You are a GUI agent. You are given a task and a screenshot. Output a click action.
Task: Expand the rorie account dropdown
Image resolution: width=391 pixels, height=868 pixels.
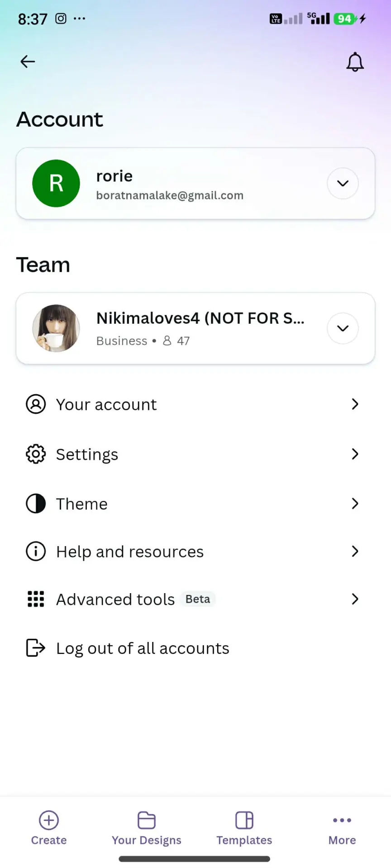[x=343, y=184]
